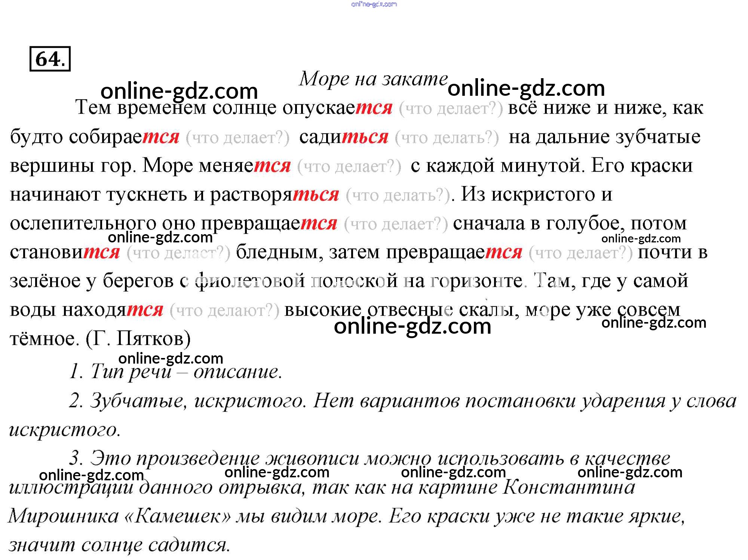Click the gray hint "(что делают?)" after "находятся"

pyautogui.click(x=224, y=310)
